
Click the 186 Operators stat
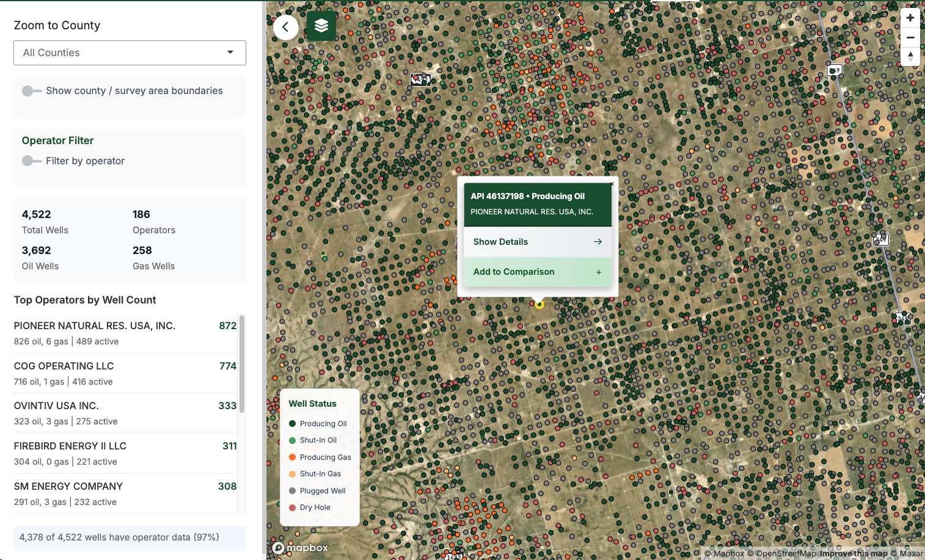tap(154, 222)
